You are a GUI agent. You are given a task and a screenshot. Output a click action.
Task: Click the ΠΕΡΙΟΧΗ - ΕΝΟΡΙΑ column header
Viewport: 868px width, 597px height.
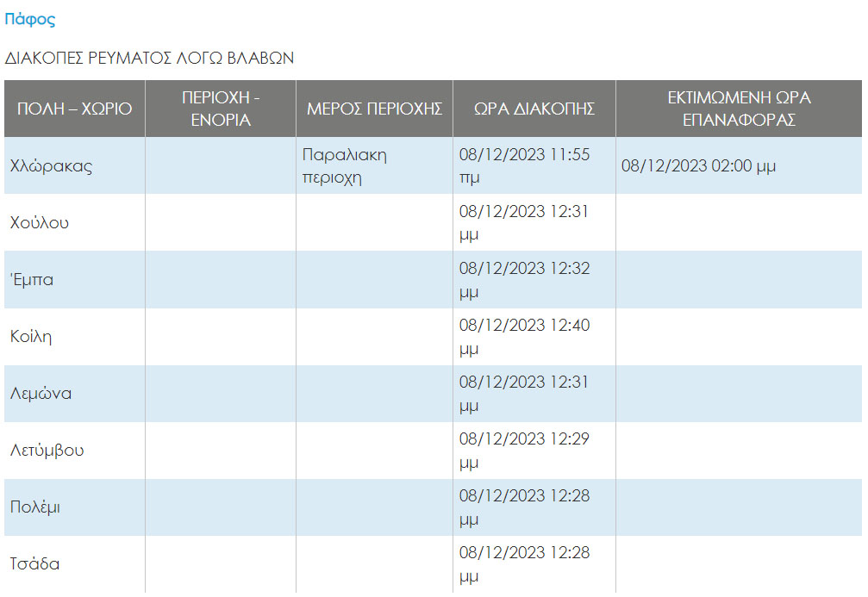221,109
